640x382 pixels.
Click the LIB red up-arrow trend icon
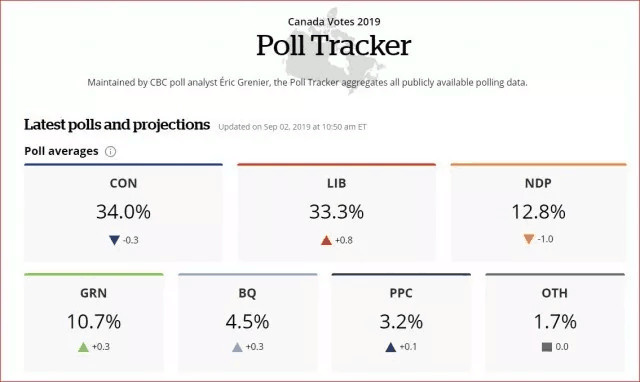point(326,240)
